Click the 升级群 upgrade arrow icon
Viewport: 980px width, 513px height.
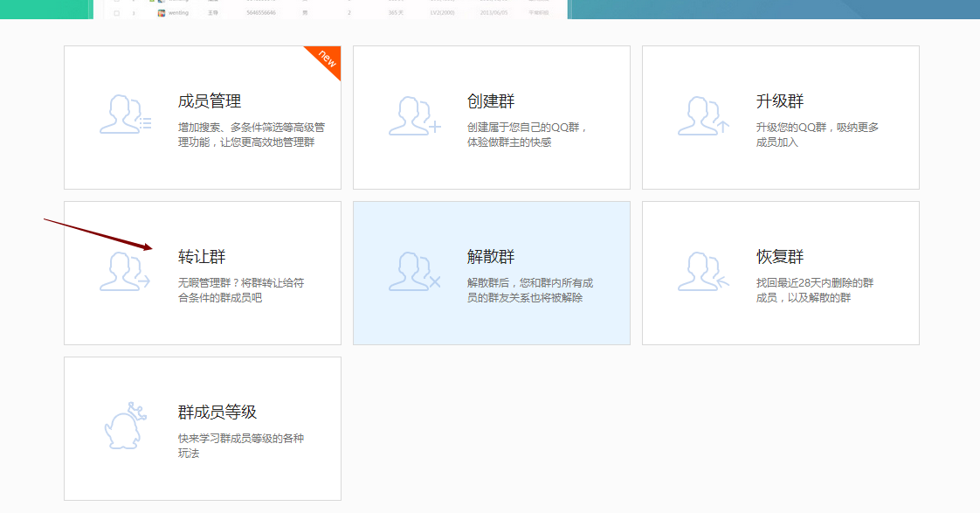pyautogui.click(x=704, y=115)
